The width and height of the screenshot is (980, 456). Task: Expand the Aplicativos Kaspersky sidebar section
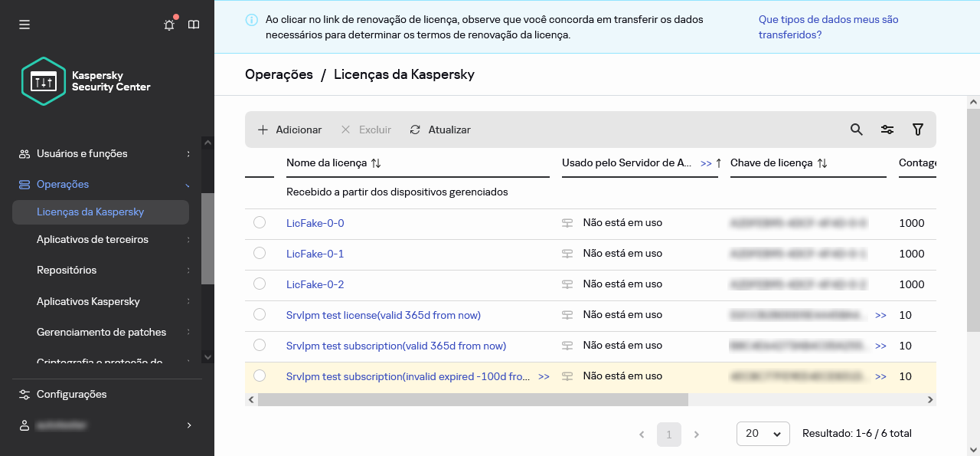[x=87, y=301]
